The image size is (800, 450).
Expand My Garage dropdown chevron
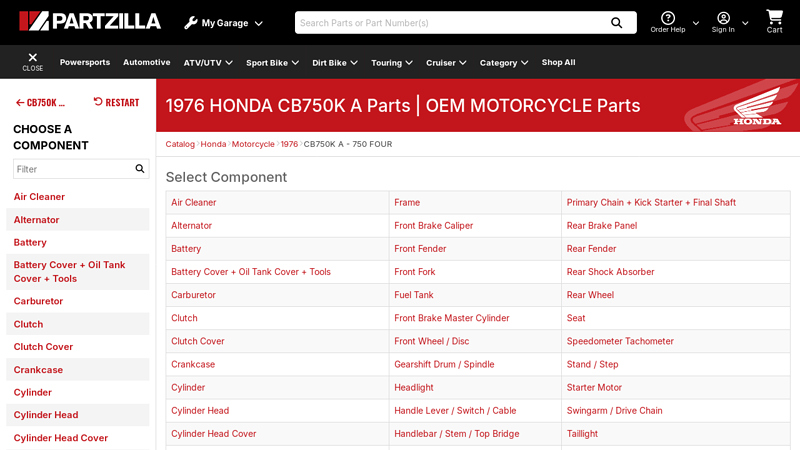click(x=259, y=23)
